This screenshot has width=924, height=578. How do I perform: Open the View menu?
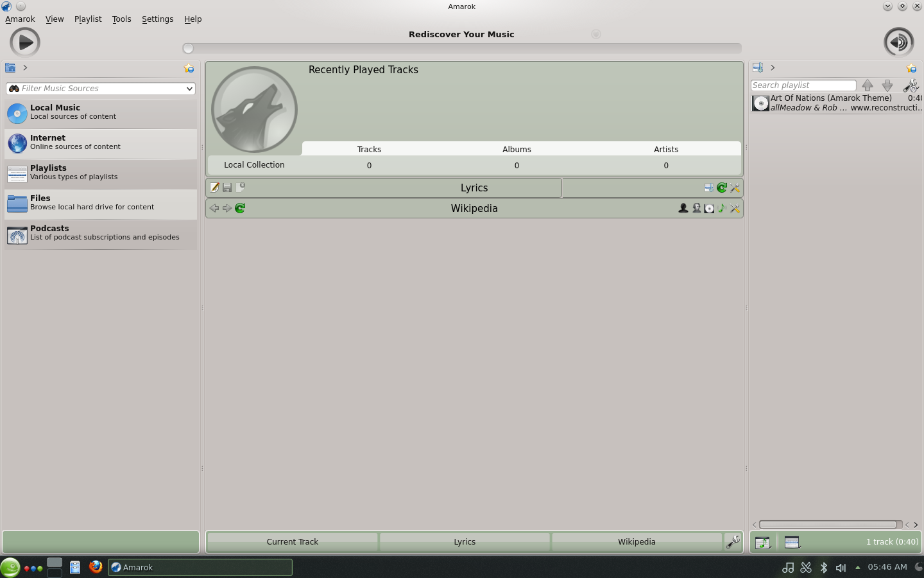55,19
